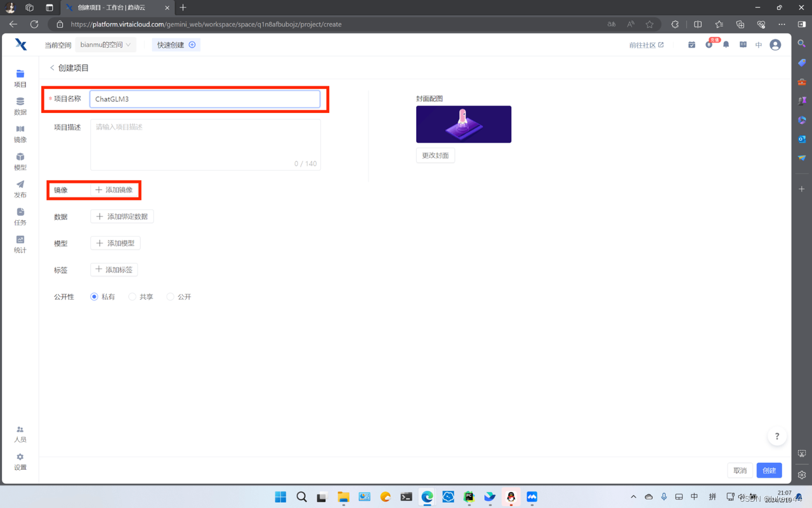
Task: Click 添加绑定数据 button
Action: point(122,217)
